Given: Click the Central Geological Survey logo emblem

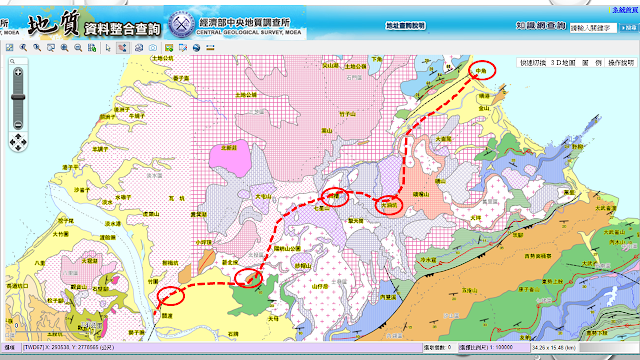Looking at the screenshot, I should point(182,24).
